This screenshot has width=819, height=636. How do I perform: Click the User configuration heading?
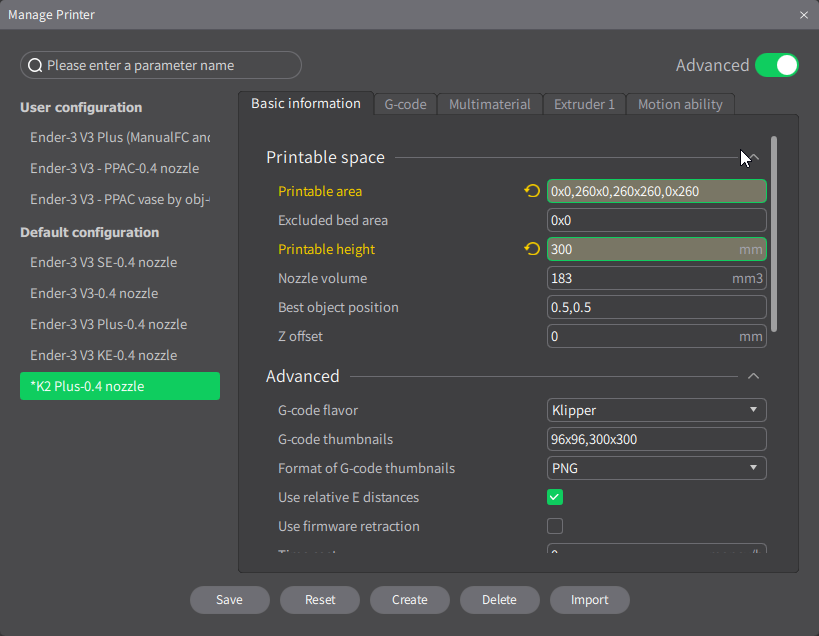81,108
